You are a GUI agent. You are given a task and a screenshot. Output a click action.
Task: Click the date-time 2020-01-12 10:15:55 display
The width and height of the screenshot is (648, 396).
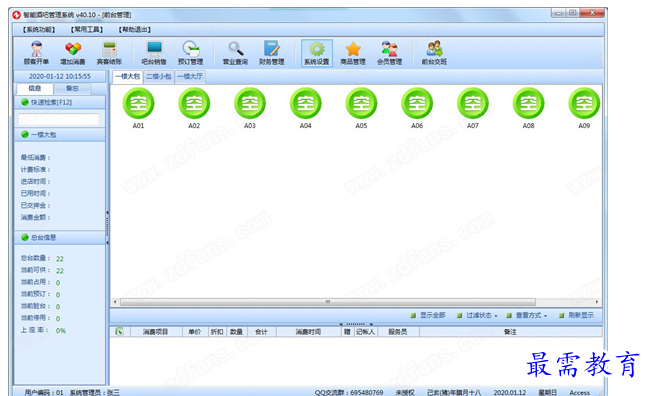pyautogui.click(x=60, y=76)
